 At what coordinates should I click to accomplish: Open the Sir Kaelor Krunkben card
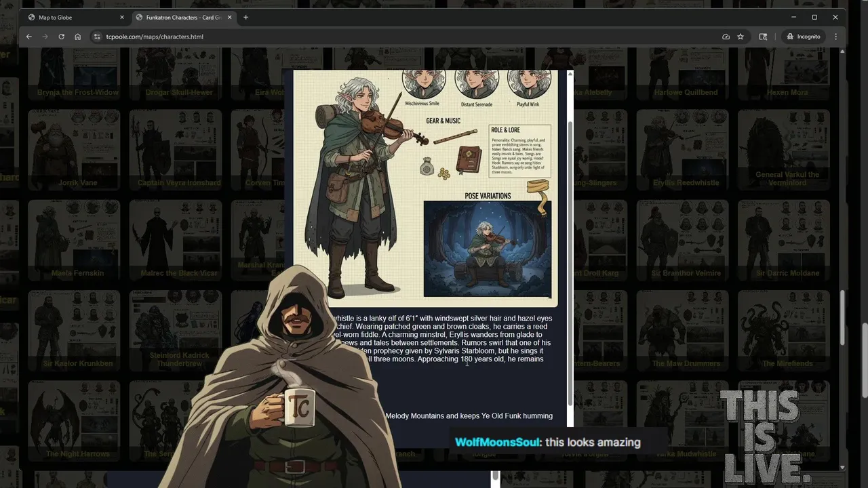click(x=75, y=330)
